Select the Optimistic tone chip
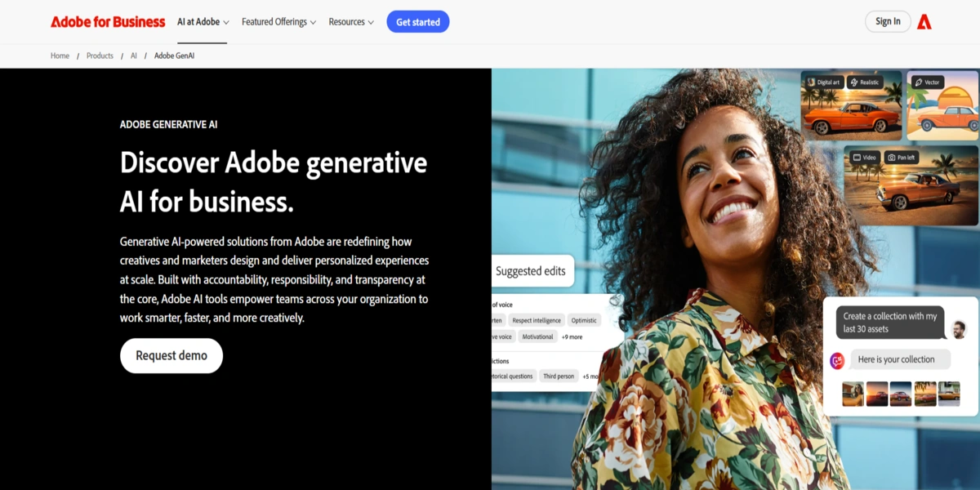Image resolution: width=980 pixels, height=490 pixels. click(x=584, y=320)
